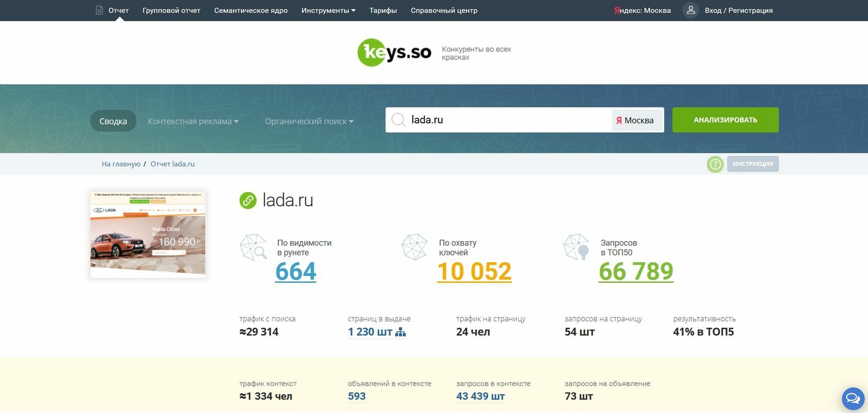The width and height of the screenshot is (868, 413).
Task: Click the Запросов в ТОП50 label
Action: pos(619,248)
